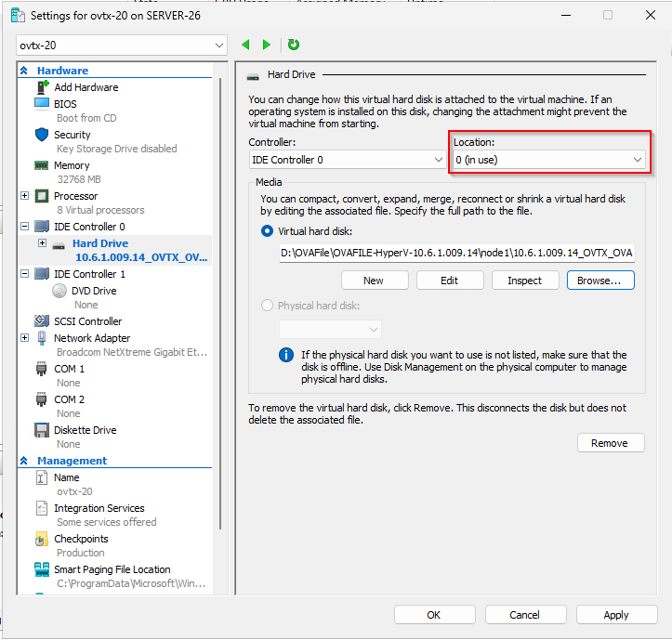Click the Processor icon

pyautogui.click(x=42, y=196)
